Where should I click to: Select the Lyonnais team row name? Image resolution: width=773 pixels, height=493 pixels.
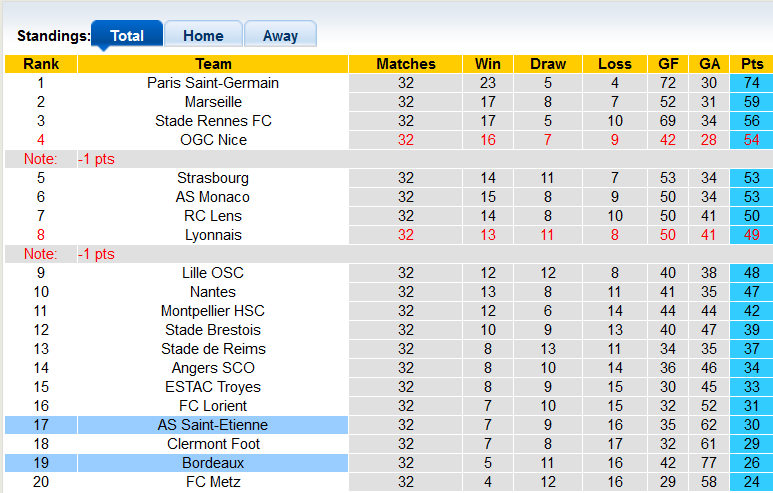click(213, 235)
